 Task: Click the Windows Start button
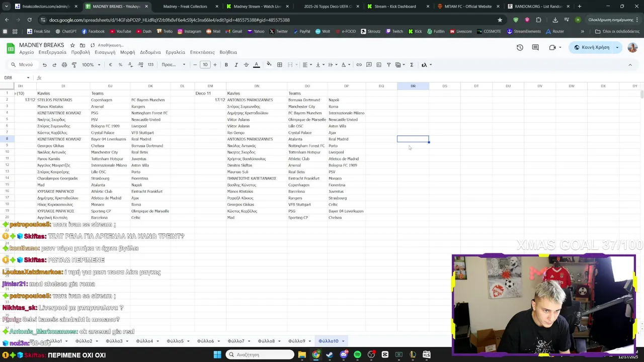[217, 354]
